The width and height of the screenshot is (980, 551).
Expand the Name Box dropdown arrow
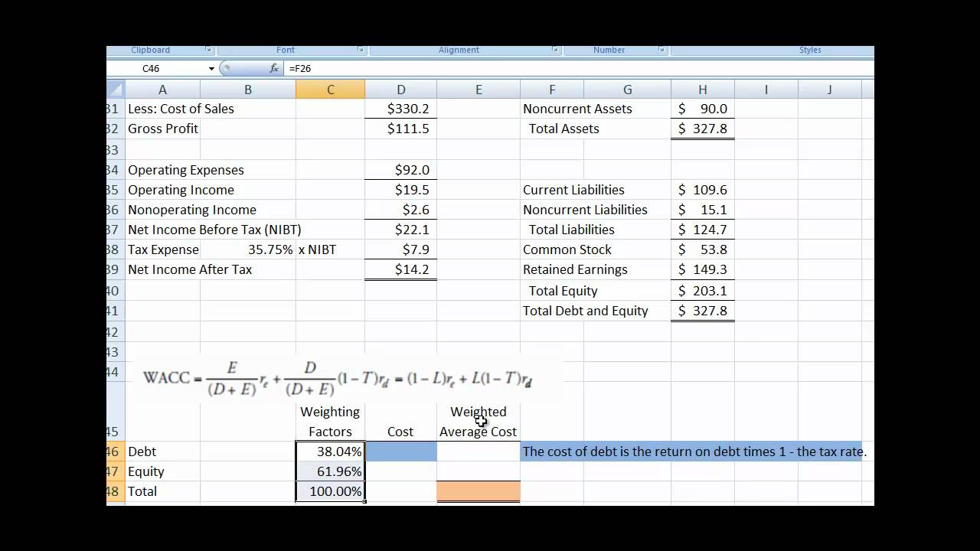pyautogui.click(x=211, y=69)
